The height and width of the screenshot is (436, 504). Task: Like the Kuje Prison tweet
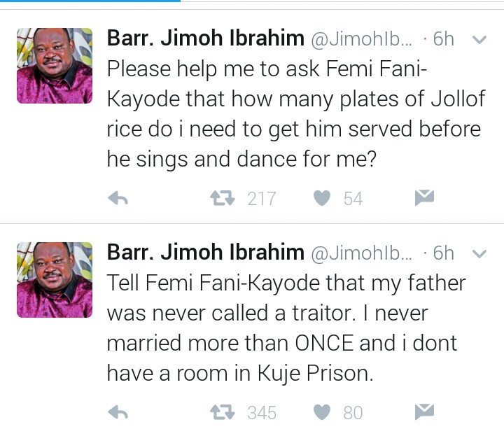321,413
